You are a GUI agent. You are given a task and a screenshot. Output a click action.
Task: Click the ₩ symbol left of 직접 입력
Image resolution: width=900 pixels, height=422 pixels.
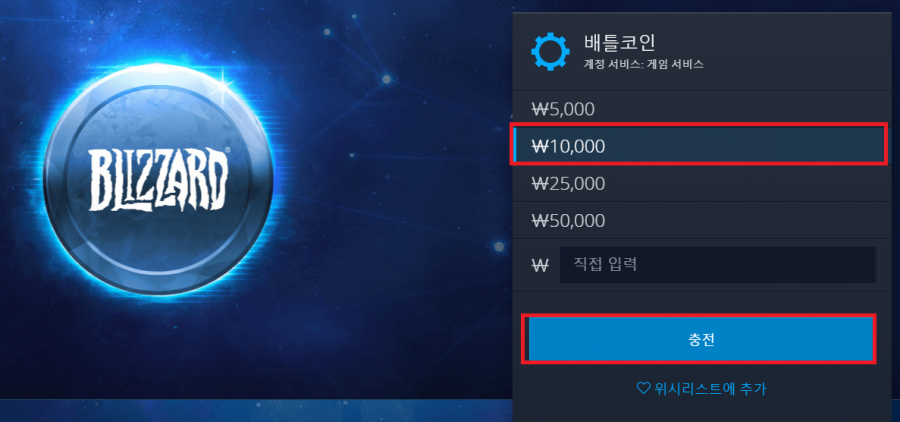tap(540, 265)
